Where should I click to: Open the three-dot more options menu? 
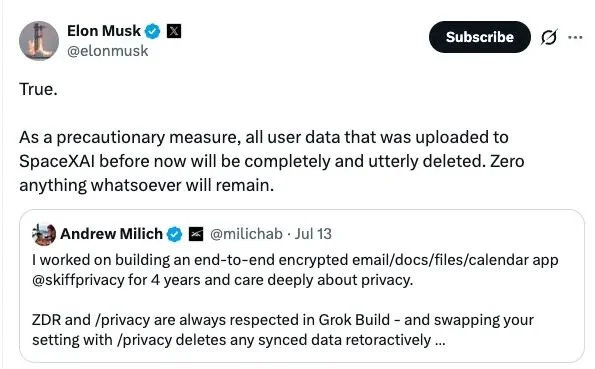tap(575, 37)
